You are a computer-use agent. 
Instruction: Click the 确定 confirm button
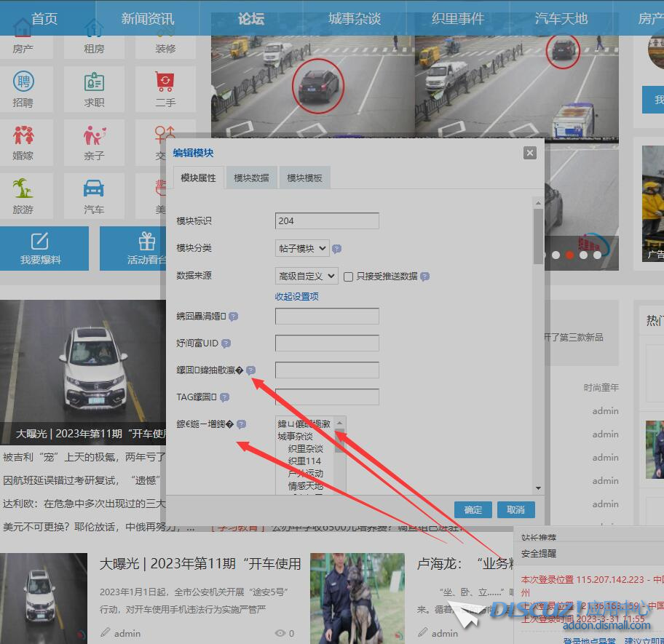[473, 509]
